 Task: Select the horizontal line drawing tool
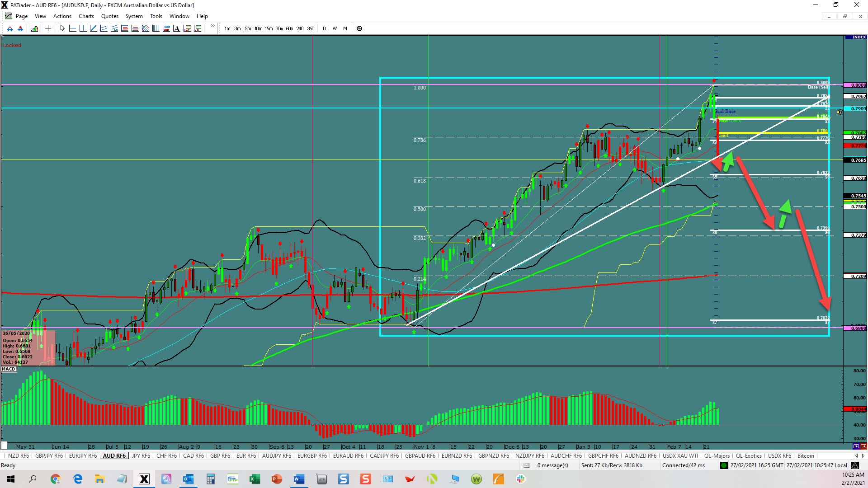pos(72,28)
